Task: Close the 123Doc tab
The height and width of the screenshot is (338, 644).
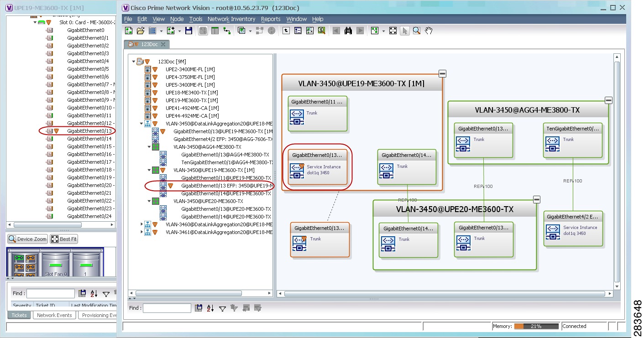Action: click(x=163, y=44)
